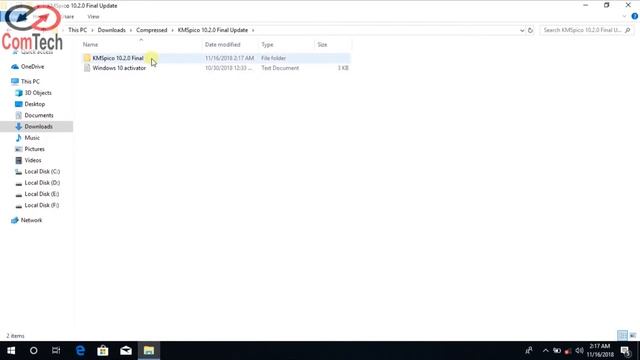This screenshot has width=640, height=360.
Task: Select the File folder type cell
Action: click(x=273, y=58)
